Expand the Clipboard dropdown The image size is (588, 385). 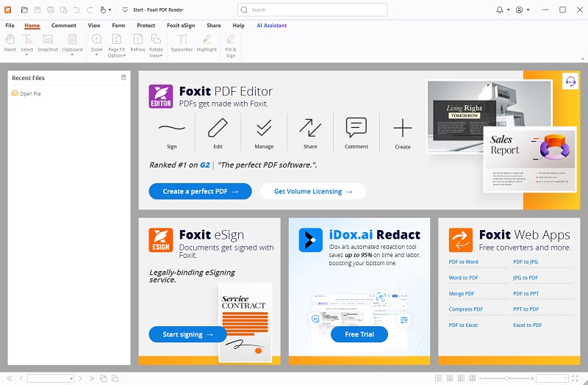pyautogui.click(x=72, y=55)
